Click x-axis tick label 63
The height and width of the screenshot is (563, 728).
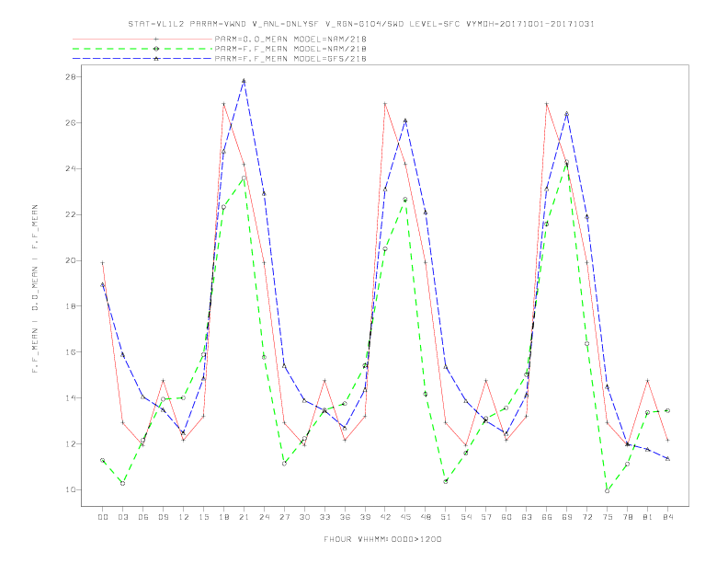pos(527,517)
